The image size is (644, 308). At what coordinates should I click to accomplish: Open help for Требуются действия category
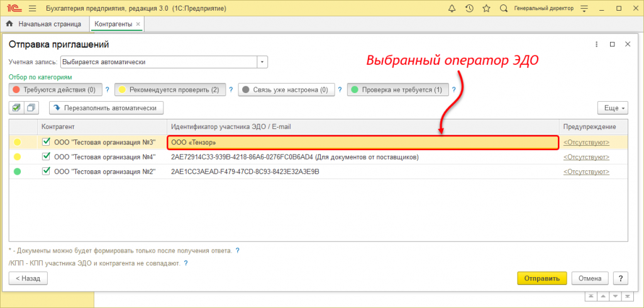click(107, 89)
